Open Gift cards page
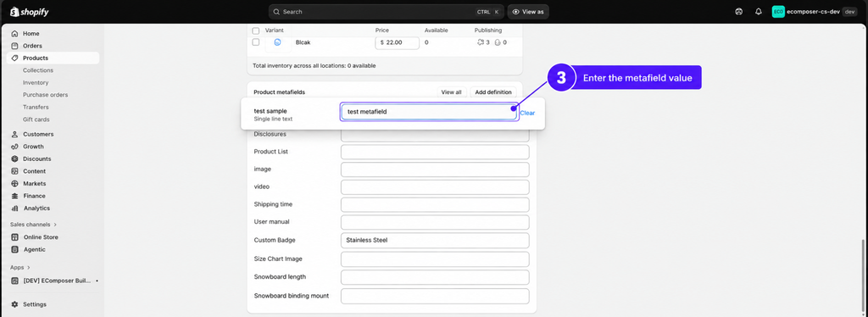The image size is (868, 317). (36, 120)
